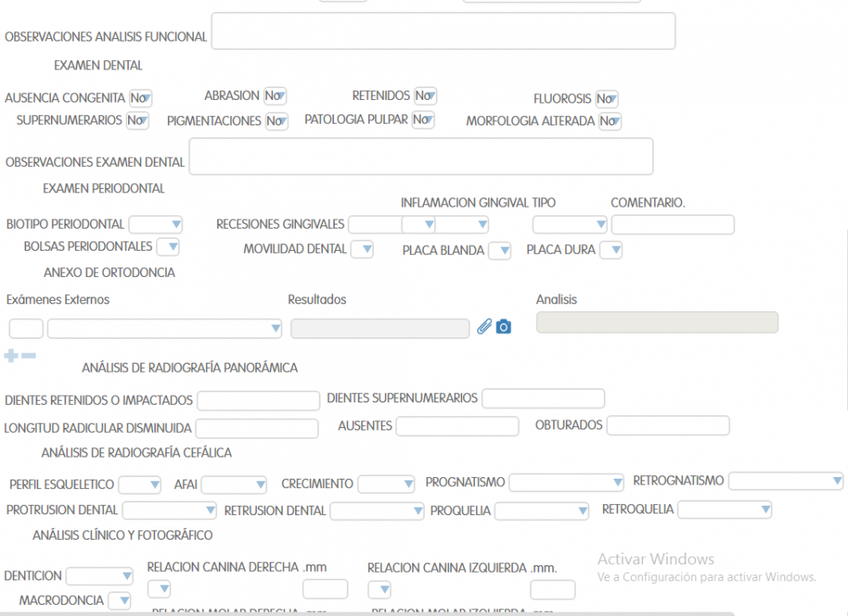Open the ABRASION dropdown
Screen dimensions: 848x616
(275, 96)
